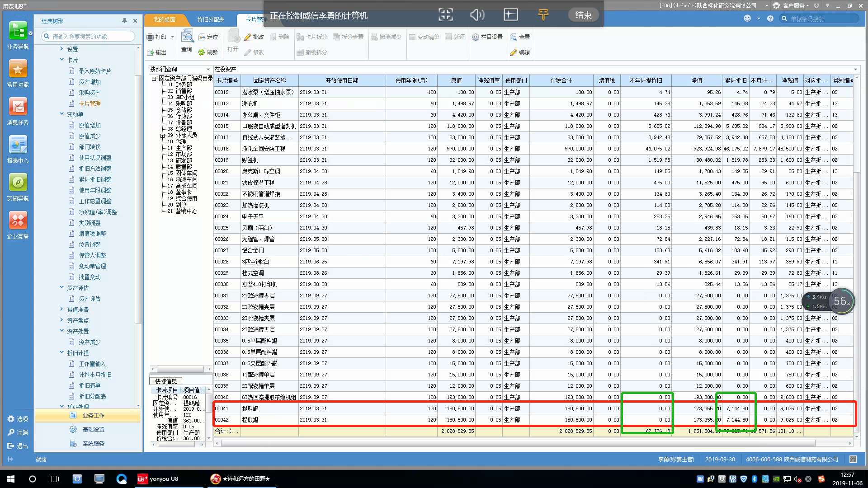Close the 经典树形 panel

coord(135,21)
